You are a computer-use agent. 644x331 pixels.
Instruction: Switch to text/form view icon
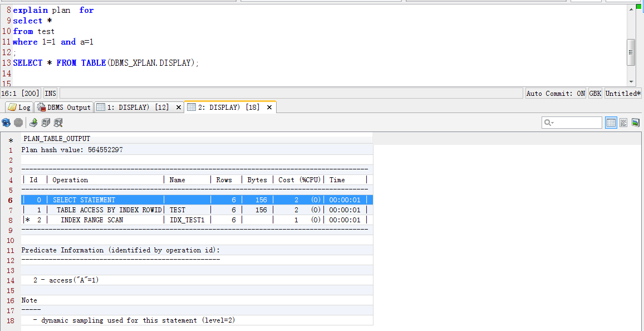pyautogui.click(x=623, y=123)
